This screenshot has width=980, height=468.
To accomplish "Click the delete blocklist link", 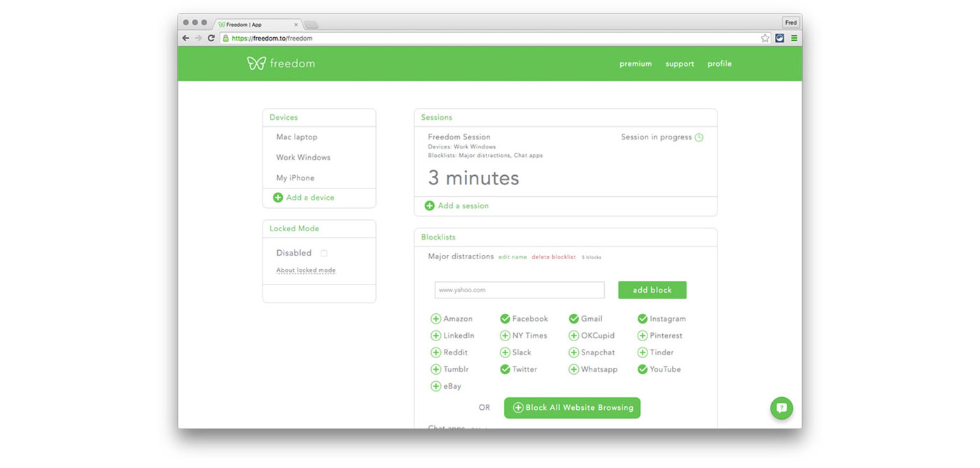I will click(552, 257).
